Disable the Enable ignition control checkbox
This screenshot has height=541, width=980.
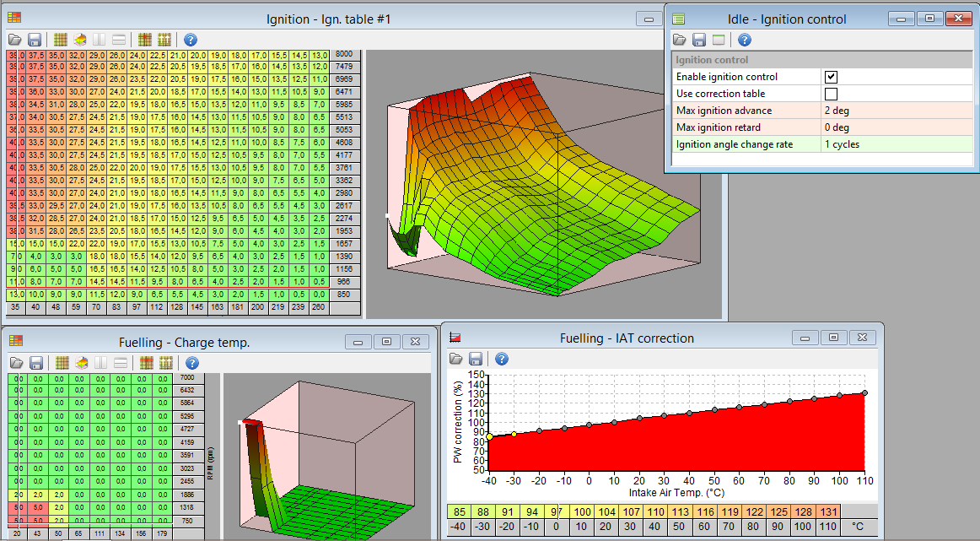(x=831, y=77)
